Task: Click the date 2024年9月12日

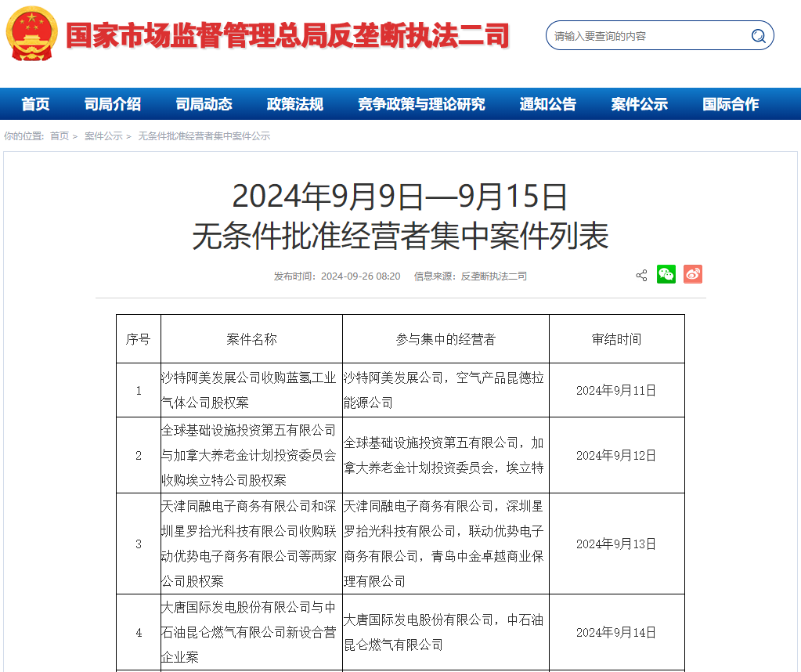Action: (x=616, y=456)
